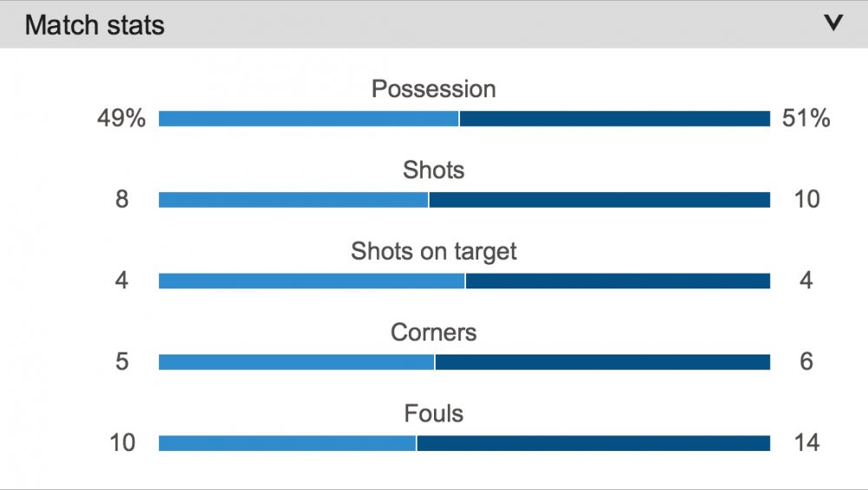
Task: Select the Possession stat label
Action: coord(433,89)
